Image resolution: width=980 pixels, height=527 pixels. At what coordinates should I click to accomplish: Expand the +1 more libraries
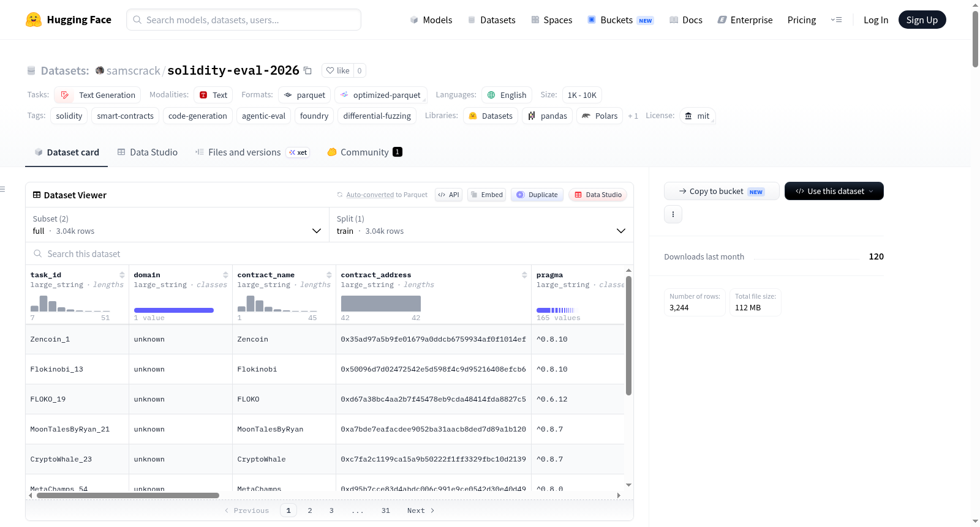click(x=633, y=116)
